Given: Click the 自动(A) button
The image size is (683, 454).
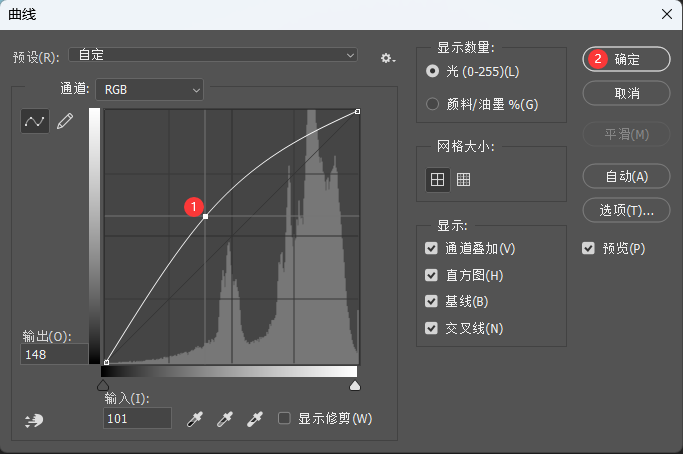Looking at the screenshot, I should pos(626,176).
